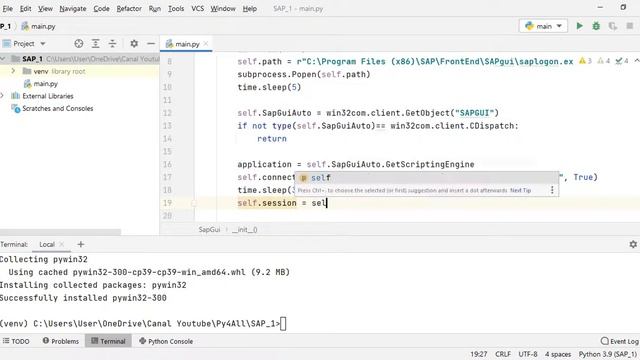Click SapGui breadcrumb below editor
The image size is (640, 360).
[209, 229]
